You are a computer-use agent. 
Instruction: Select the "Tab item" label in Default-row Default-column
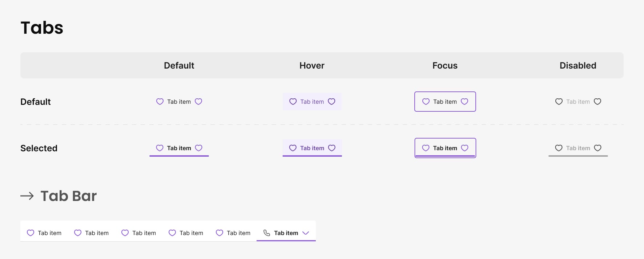(x=179, y=102)
